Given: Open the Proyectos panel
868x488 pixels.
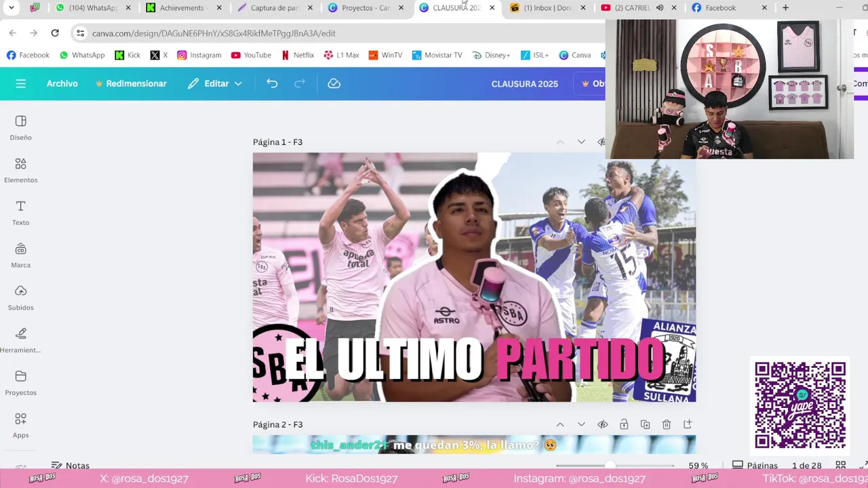Looking at the screenshot, I should click(20, 383).
